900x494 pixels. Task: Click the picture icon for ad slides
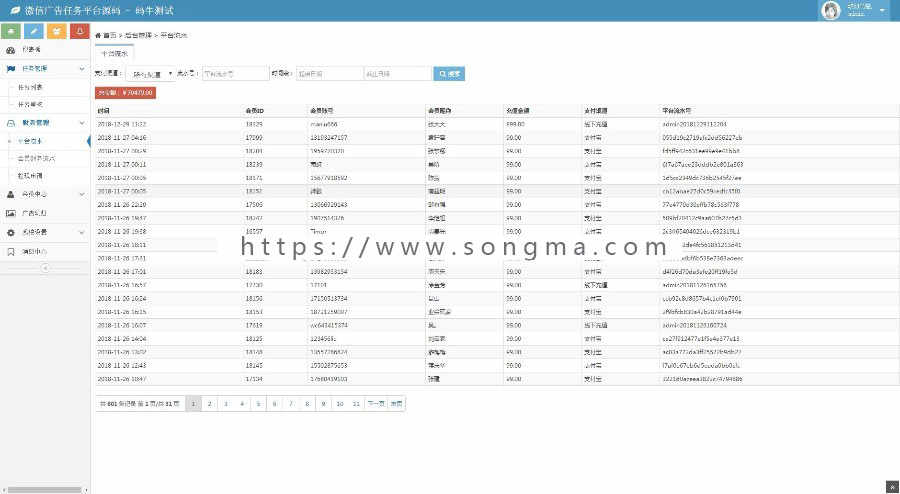11,213
